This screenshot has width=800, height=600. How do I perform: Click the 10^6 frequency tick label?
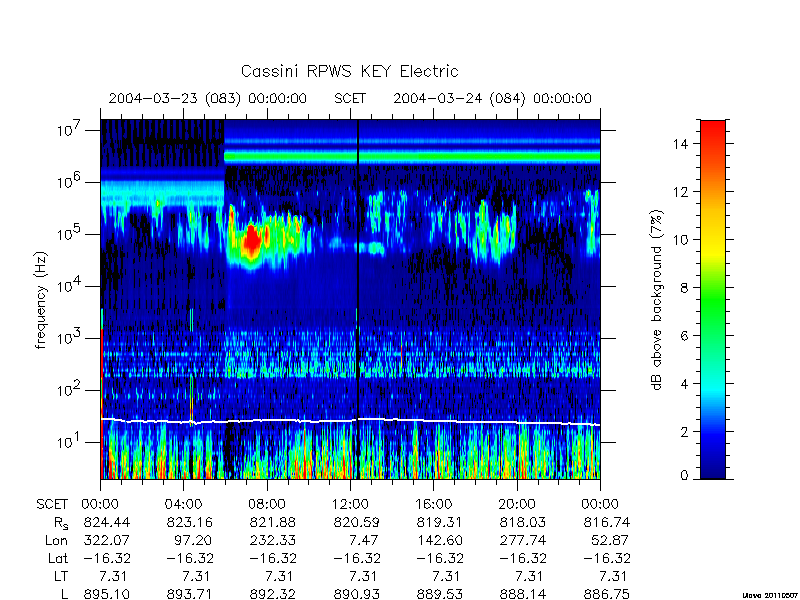click(70, 182)
